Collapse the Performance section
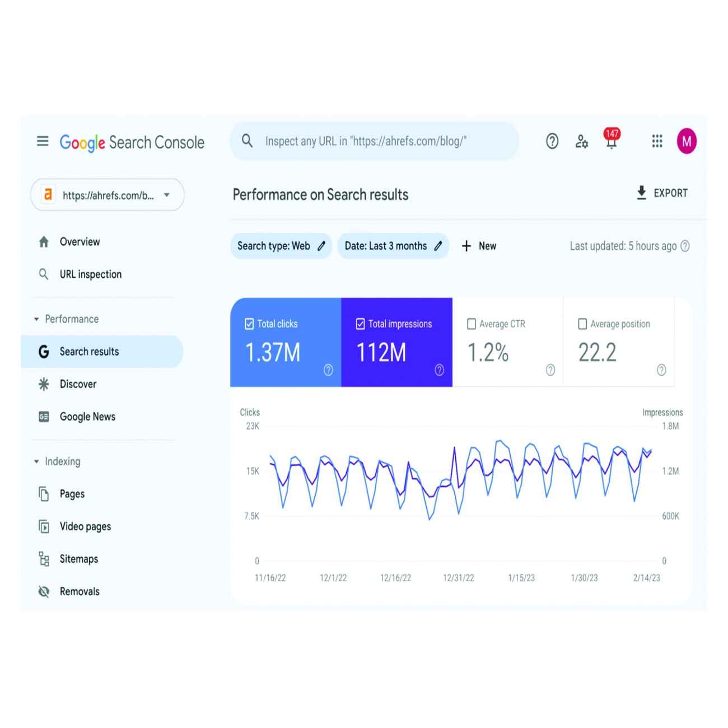 (x=36, y=319)
